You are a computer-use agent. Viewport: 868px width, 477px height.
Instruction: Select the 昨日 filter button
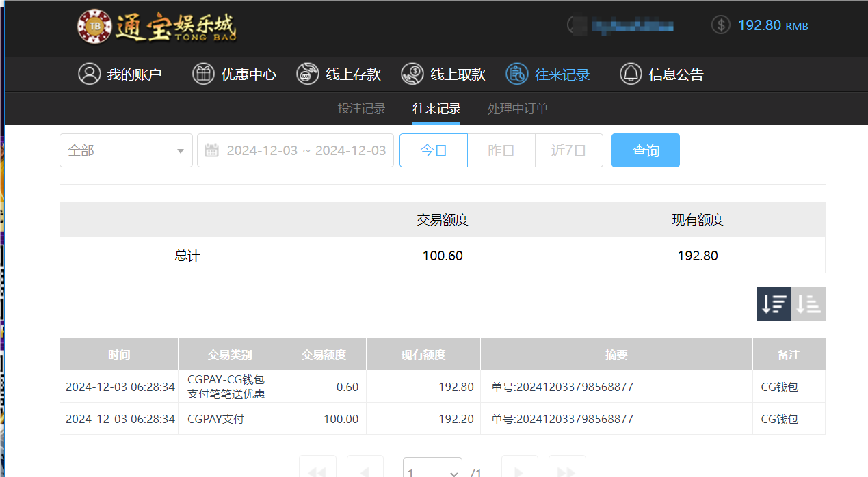[501, 150]
